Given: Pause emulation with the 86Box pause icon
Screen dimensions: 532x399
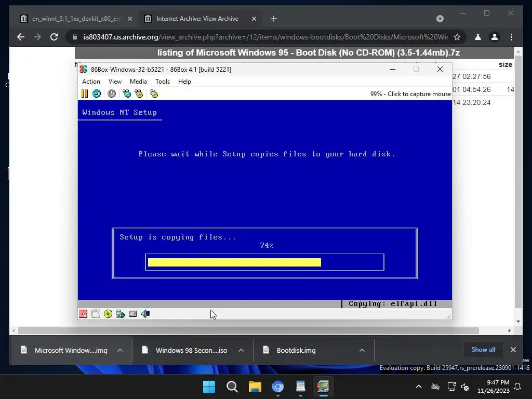Looking at the screenshot, I should coord(85,94).
